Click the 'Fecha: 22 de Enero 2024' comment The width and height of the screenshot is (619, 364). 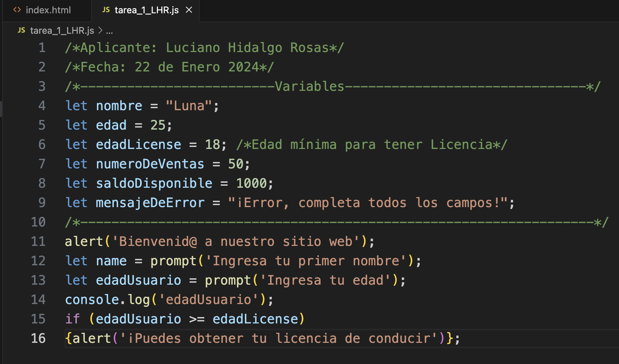pos(169,67)
